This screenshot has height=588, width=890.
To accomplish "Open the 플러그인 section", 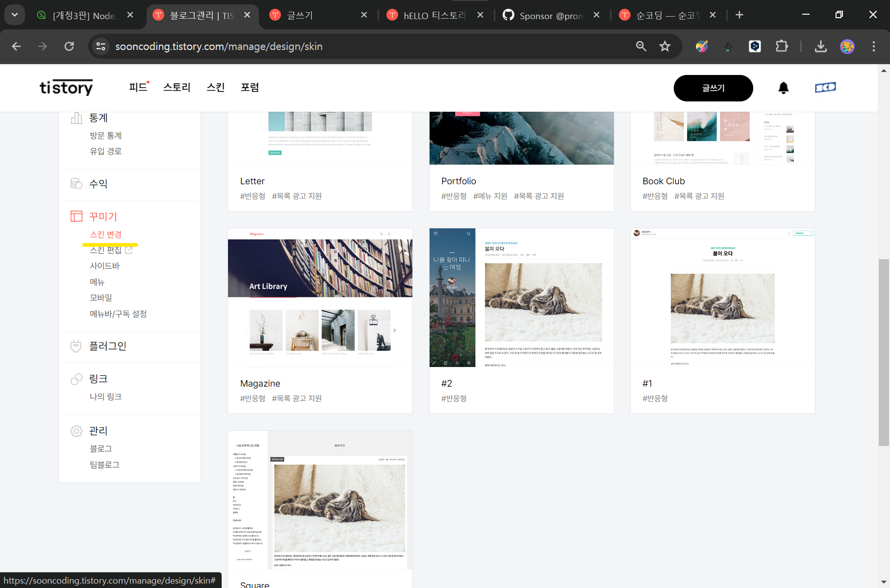I will 107,346.
